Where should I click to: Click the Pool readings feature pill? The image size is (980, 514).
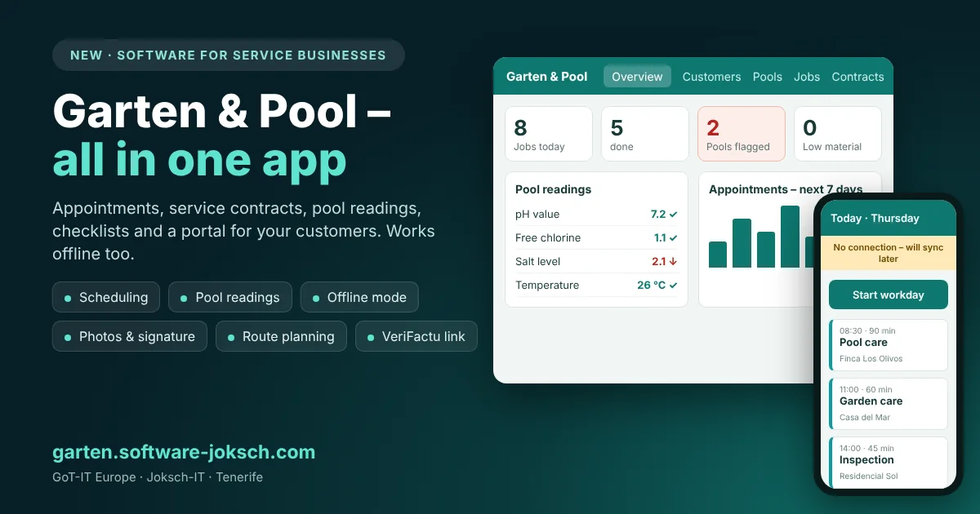(229, 297)
